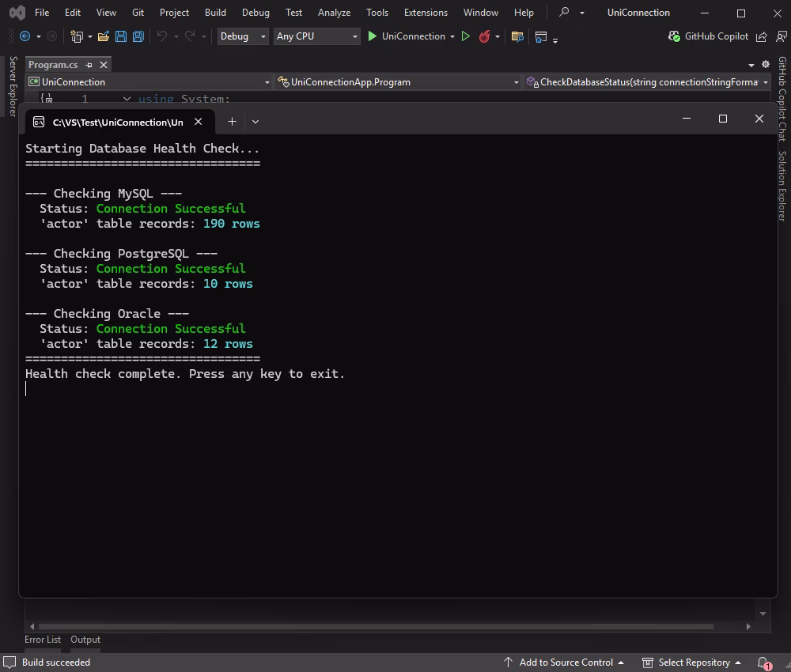Click the Redo arrow icon
This screenshot has height=672, width=791.
[190, 36]
